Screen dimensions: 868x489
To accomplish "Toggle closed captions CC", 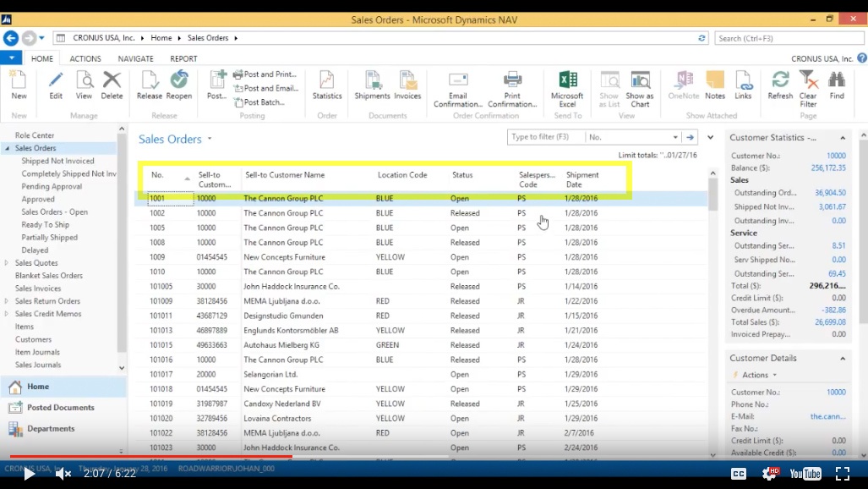I will point(739,474).
